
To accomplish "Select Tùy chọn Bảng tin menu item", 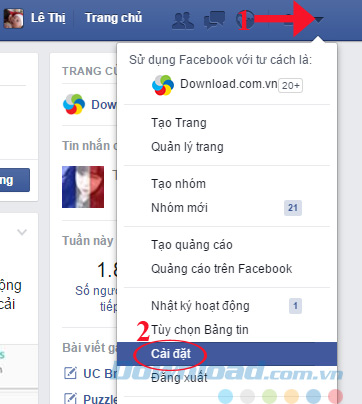I will coord(200,330).
